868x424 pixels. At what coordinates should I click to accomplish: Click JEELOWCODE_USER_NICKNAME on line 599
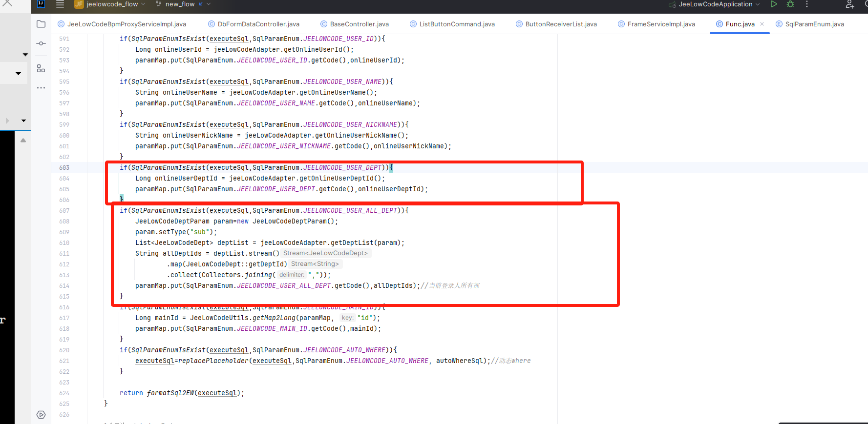click(350, 124)
